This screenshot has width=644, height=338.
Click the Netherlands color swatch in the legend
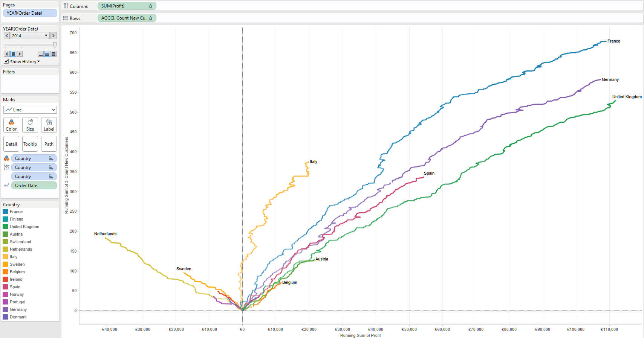click(x=5, y=249)
